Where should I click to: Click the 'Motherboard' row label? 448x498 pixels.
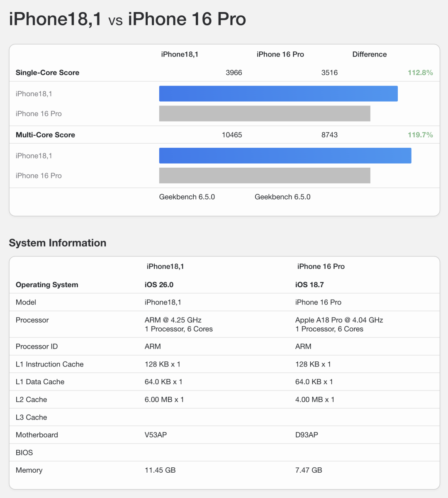pos(37,435)
